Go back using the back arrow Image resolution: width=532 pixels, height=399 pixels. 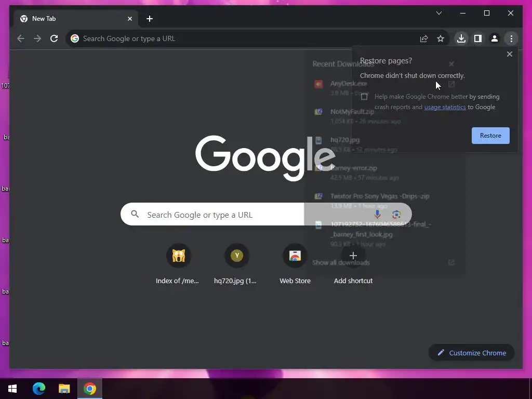tap(21, 38)
